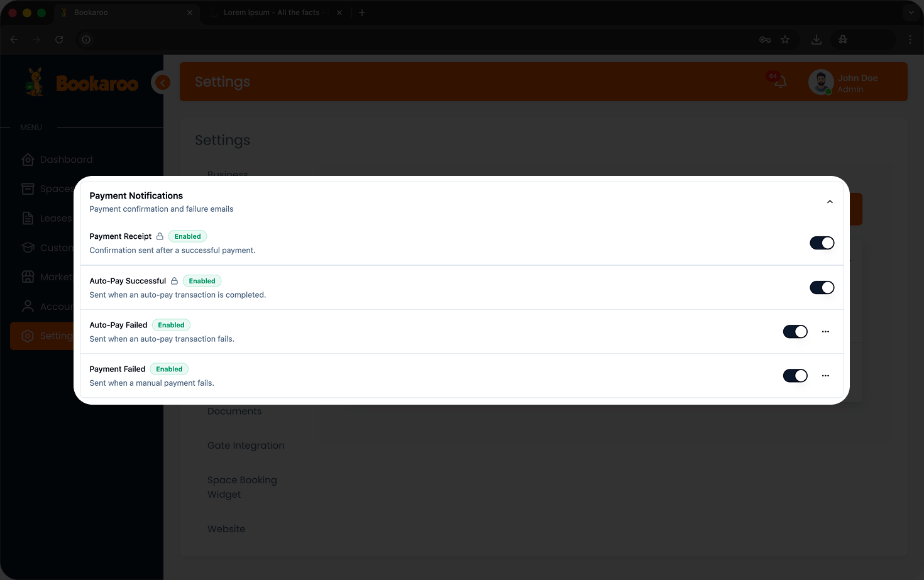Toggle the Auto-Pay Successful switch
The image size is (924, 580).
[x=822, y=288]
